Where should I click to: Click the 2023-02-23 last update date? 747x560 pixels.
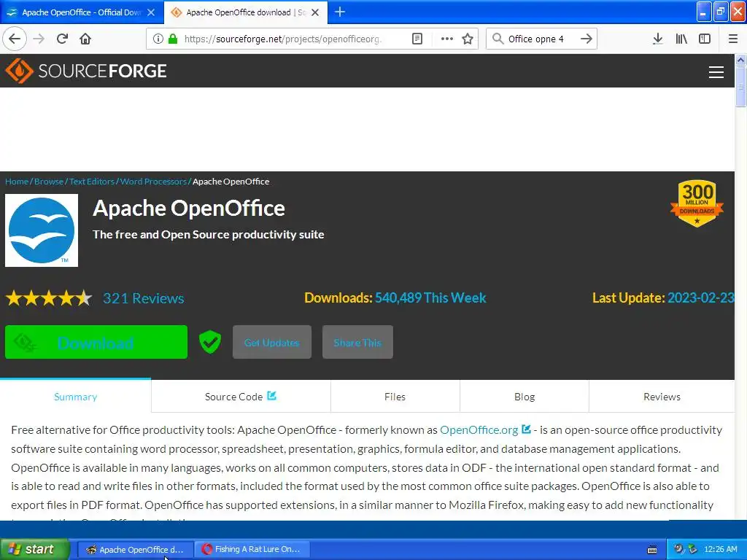(x=701, y=297)
